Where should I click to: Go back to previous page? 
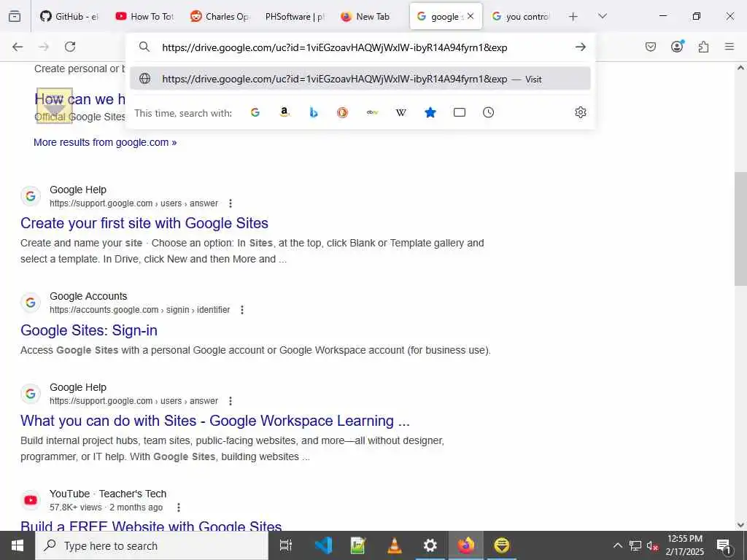click(18, 47)
